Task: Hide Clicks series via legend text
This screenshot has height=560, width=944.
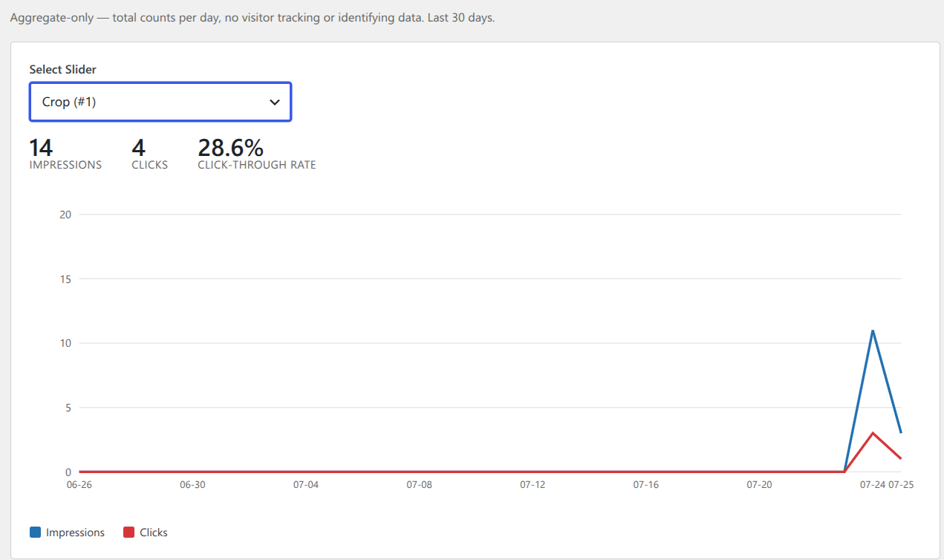Action: coord(154,533)
